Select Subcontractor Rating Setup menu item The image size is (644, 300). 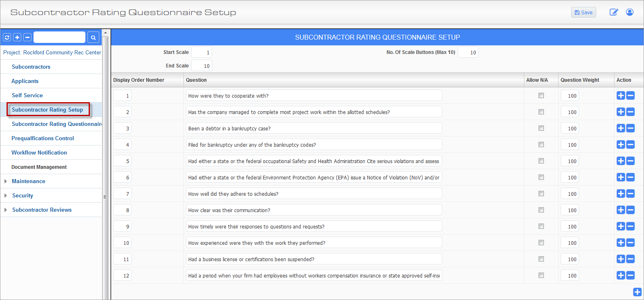(47, 110)
